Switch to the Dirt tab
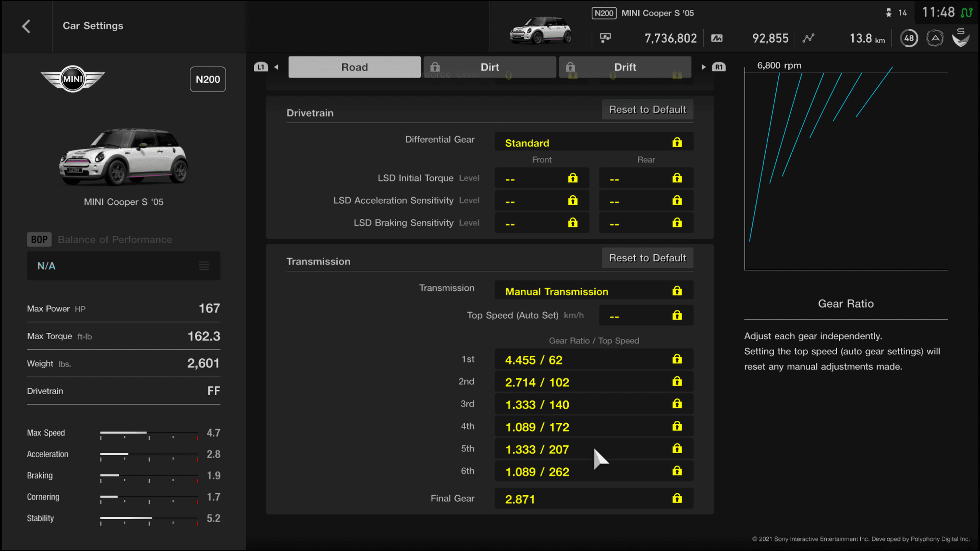 pyautogui.click(x=490, y=67)
